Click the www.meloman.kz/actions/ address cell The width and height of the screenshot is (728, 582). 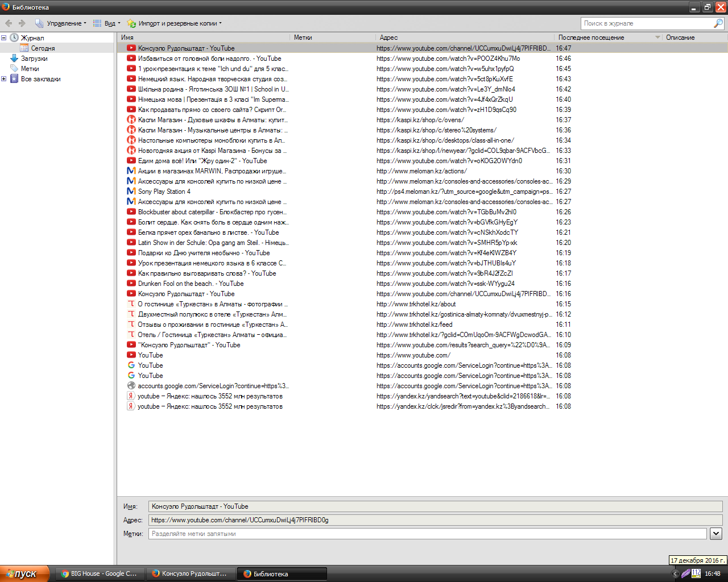421,171
